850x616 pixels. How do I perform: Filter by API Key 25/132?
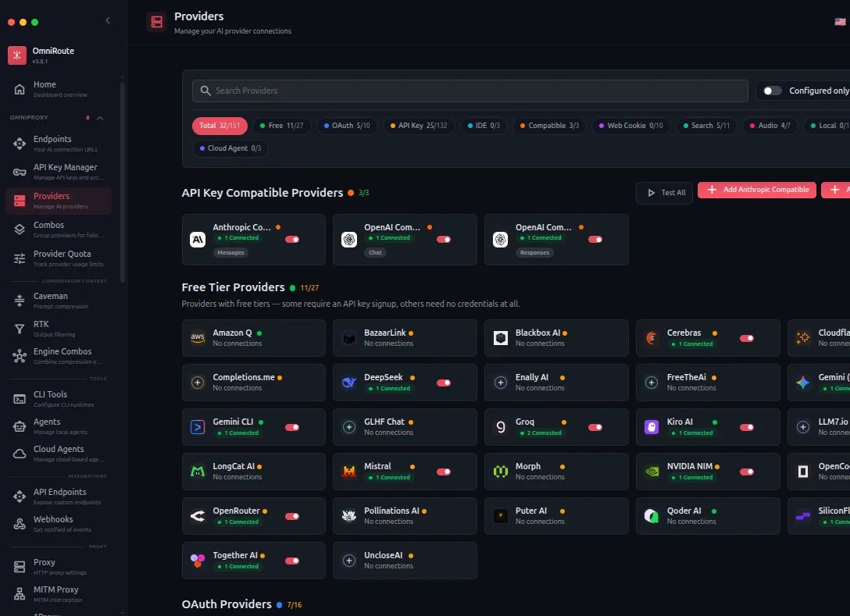click(419, 126)
